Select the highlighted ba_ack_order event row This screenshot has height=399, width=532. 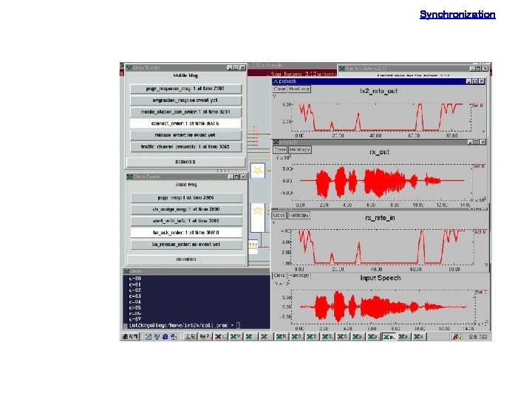coord(186,233)
